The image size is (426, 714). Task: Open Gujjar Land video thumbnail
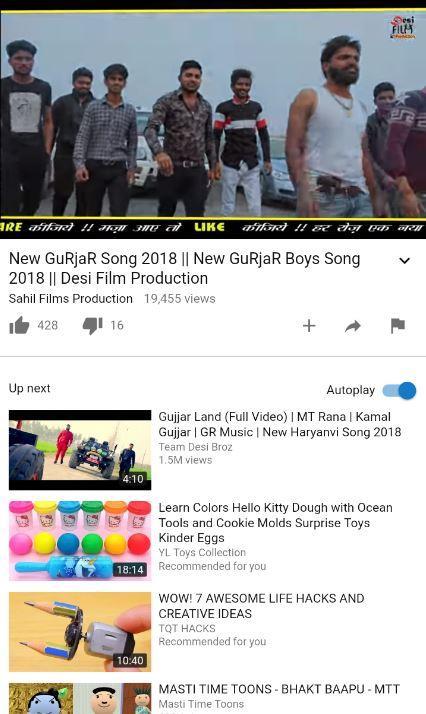80,450
